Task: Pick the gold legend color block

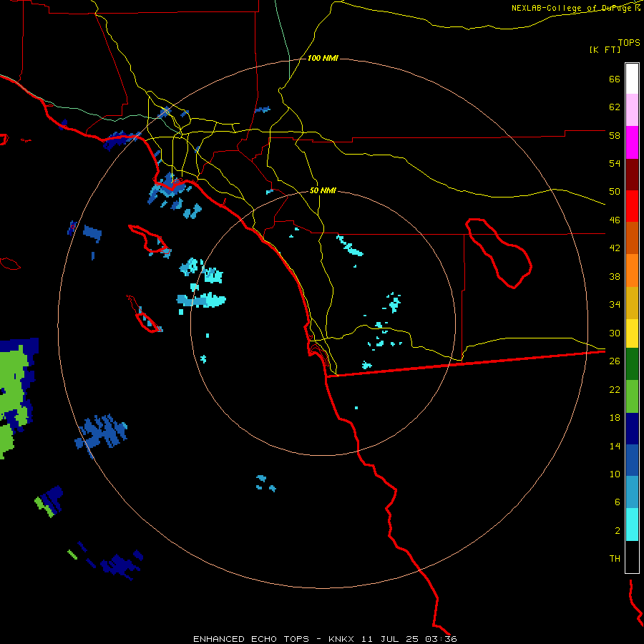Action: [x=632, y=303]
